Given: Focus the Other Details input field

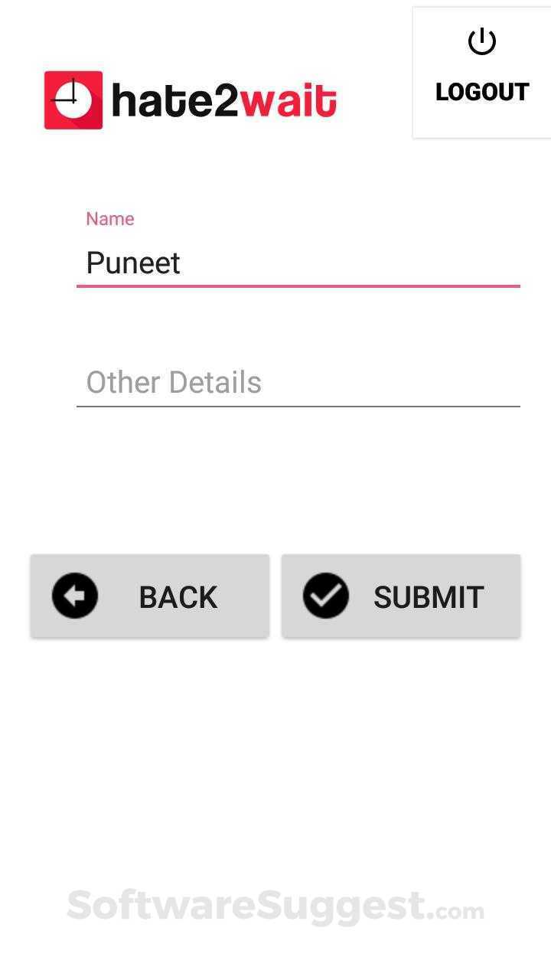Looking at the screenshot, I should 298,382.
